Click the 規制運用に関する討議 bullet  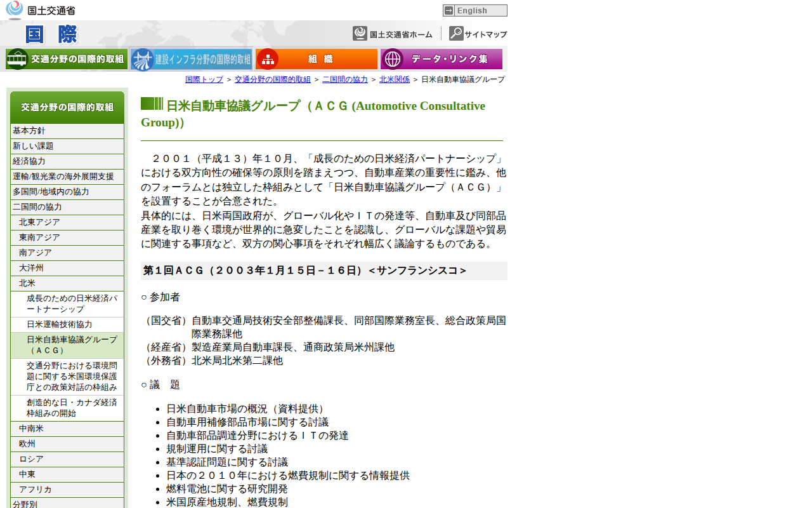217,449
